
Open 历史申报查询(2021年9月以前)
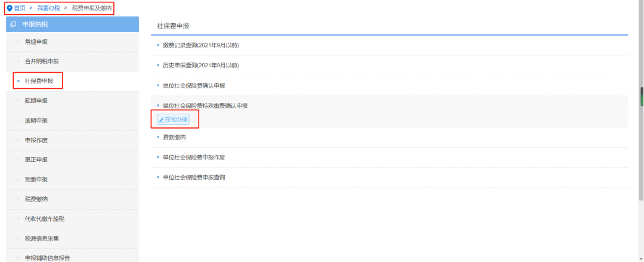click(x=201, y=65)
